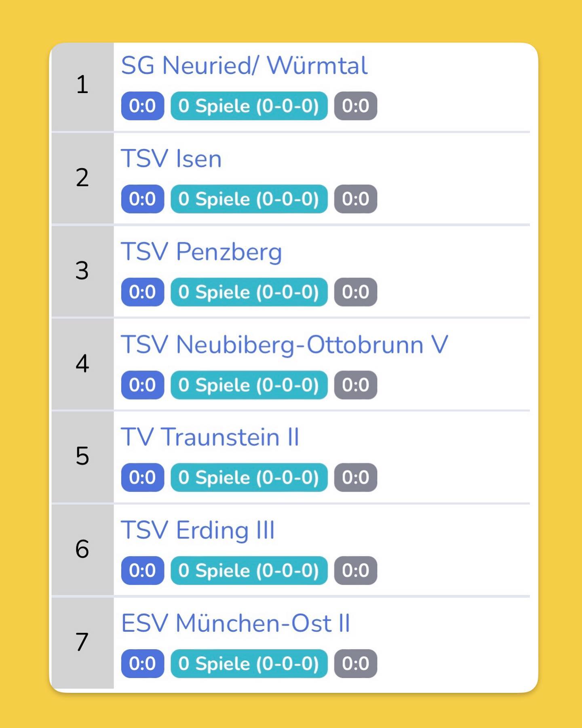Open TSV Neubiberg-Ottobrunn V team page
Screen dimensions: 582x728
[x=285, y=345]
